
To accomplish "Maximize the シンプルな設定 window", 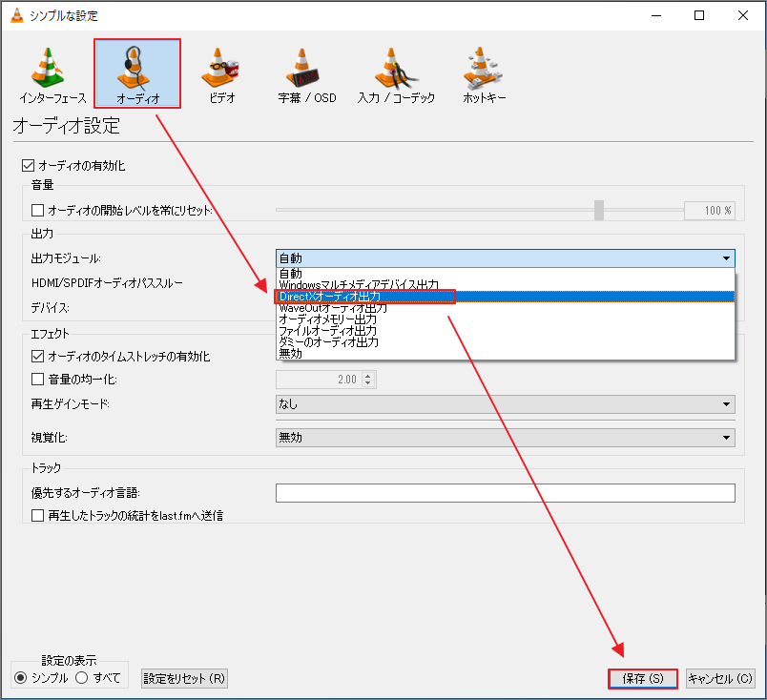I will pyautogui.click(x=699, y=15).
